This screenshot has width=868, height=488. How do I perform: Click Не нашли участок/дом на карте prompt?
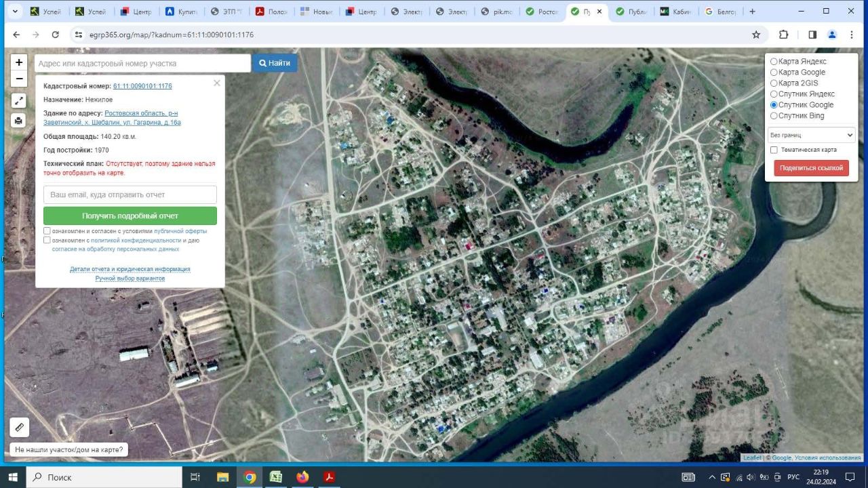69,449
